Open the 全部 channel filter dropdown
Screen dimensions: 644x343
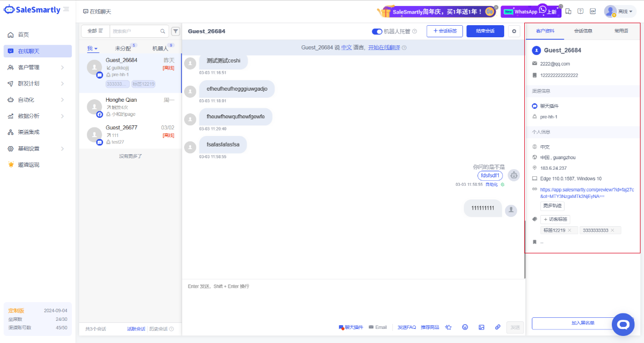[95, 31]
